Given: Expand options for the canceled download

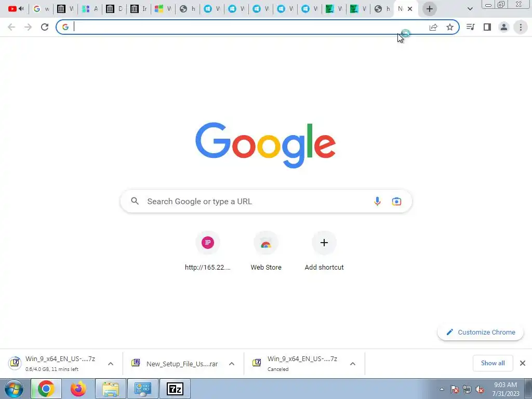Looking at the screenshot, I should 353,364.
